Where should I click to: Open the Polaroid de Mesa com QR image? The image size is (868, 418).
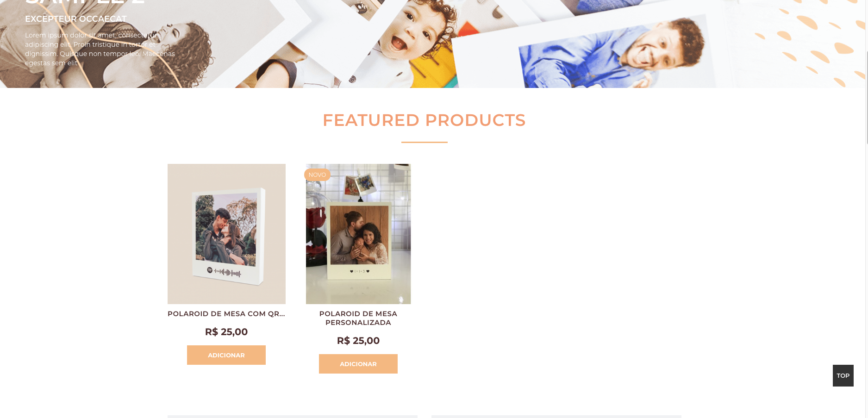point(226,234)
